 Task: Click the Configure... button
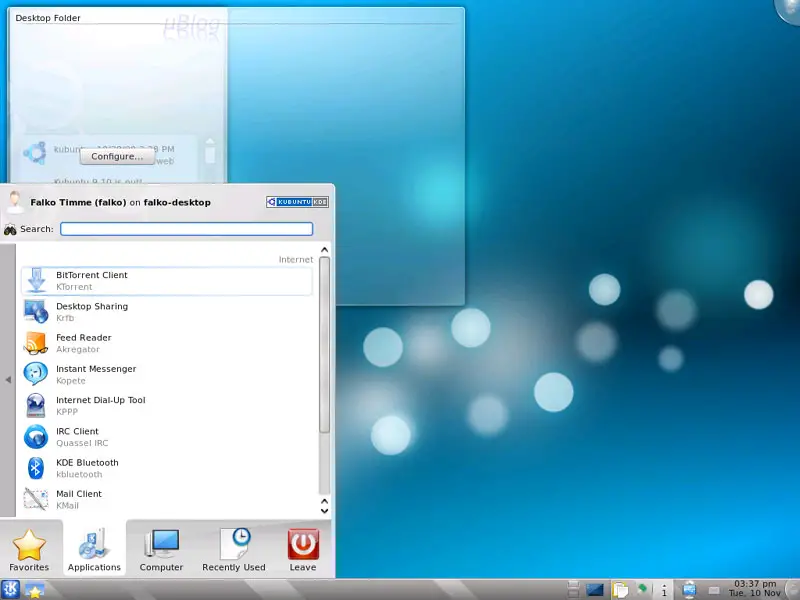click(117, 156)
